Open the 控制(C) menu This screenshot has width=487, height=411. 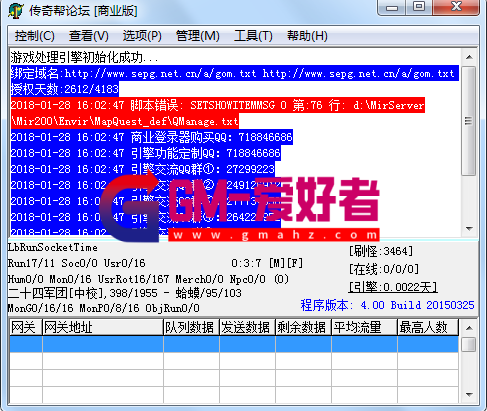[x=34, y=36]
